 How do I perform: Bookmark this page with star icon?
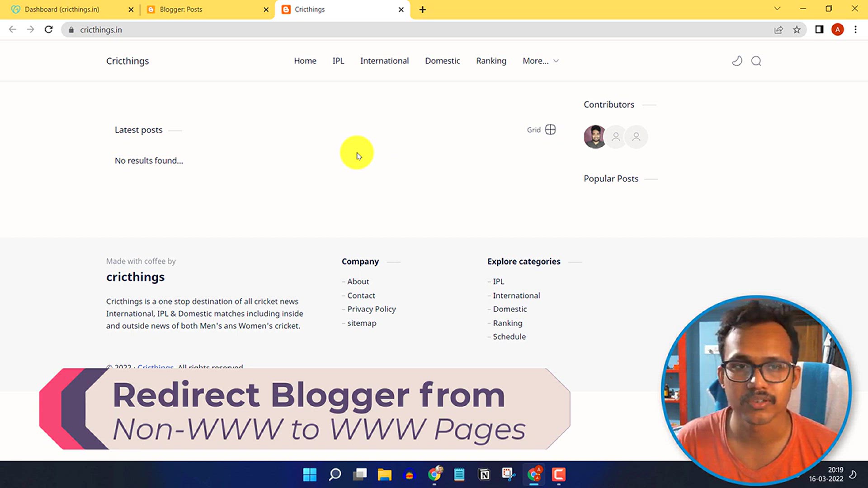[x=797, y=30]
